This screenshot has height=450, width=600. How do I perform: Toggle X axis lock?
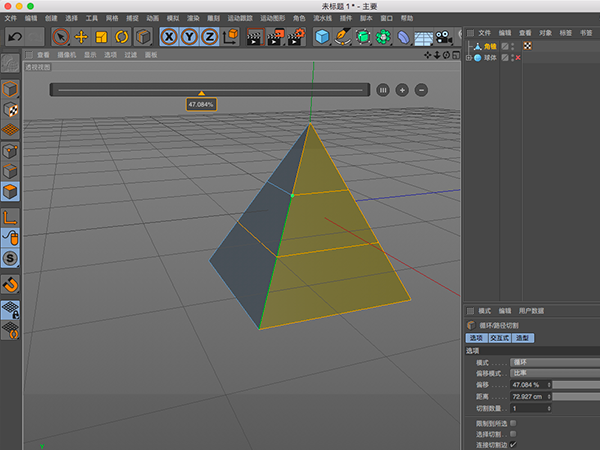point(169,37)
